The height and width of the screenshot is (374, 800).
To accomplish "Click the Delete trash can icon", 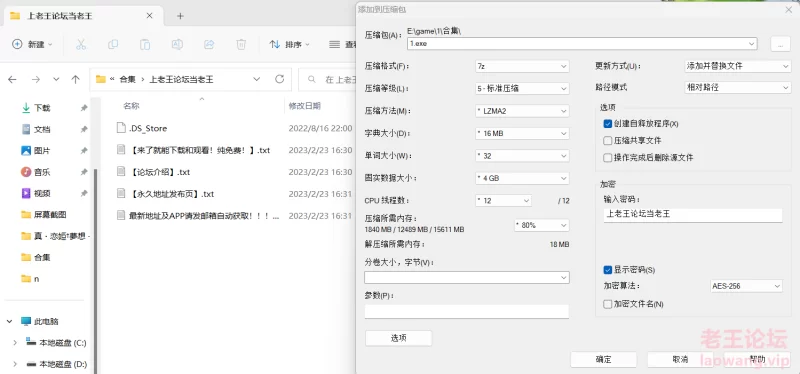I will tap(241, 44).
